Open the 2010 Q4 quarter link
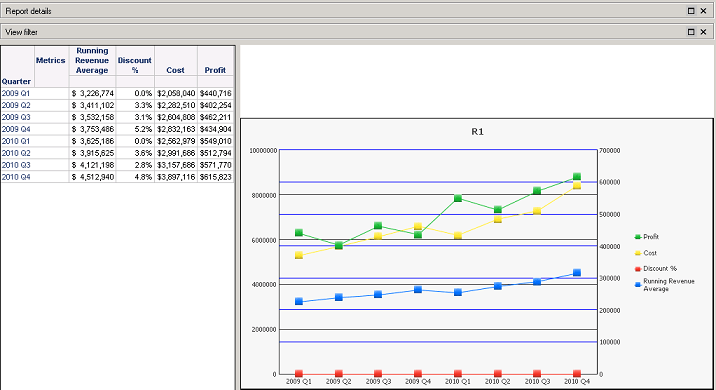Image resolution: width=716 pixels, height=390 pixels. (x=16, y=177)
